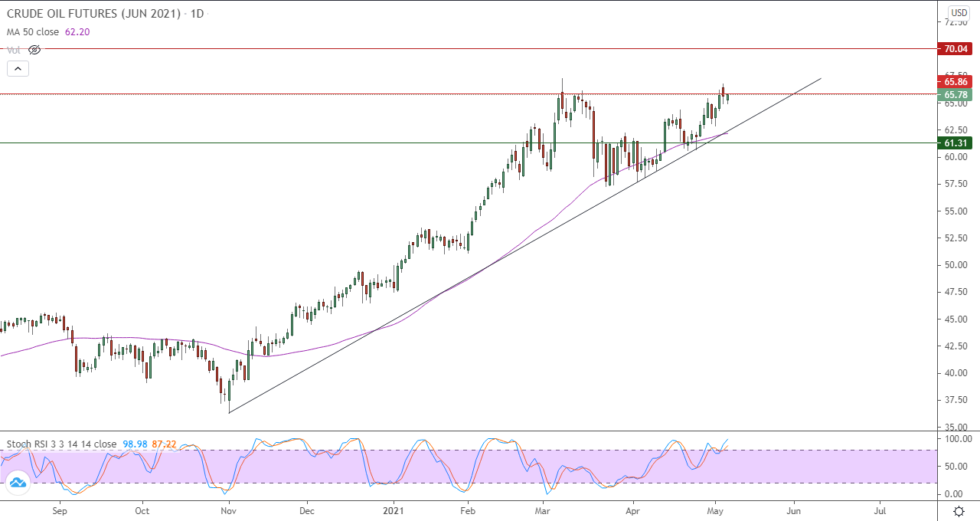
Task: Select the MA 50 close indicator legend
Action: pos(34,32)
